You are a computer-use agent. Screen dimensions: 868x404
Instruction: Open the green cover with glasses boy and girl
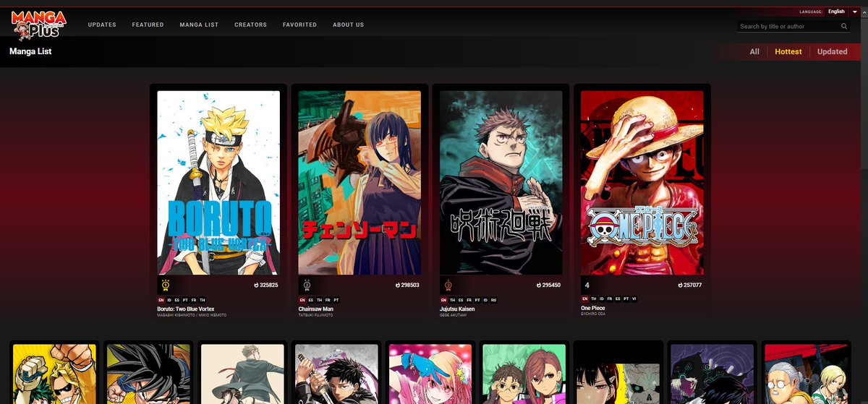[524, 374]
